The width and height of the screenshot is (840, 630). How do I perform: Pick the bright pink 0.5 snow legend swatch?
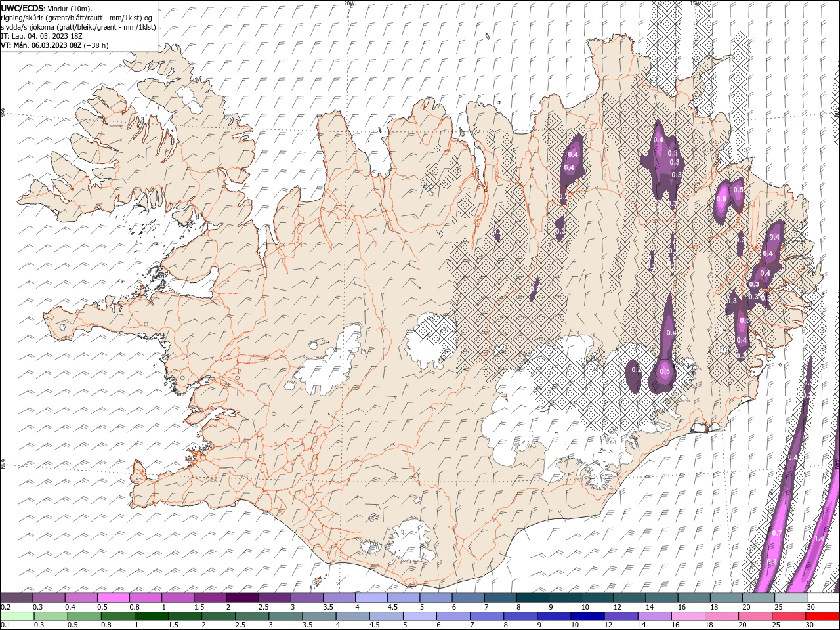point(114,598)
